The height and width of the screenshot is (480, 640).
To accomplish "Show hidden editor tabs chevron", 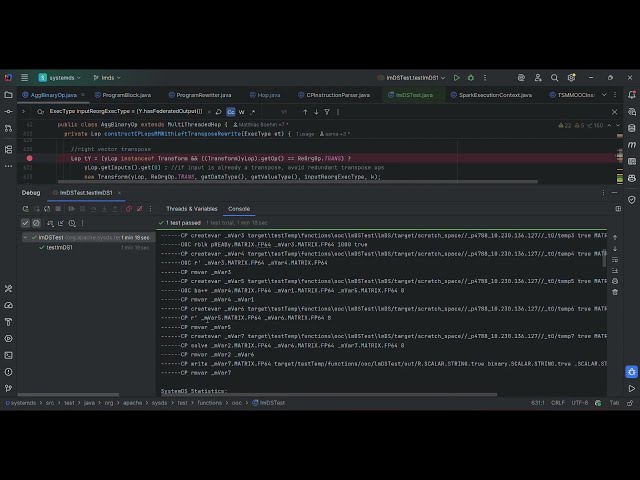I will [604, 95].
